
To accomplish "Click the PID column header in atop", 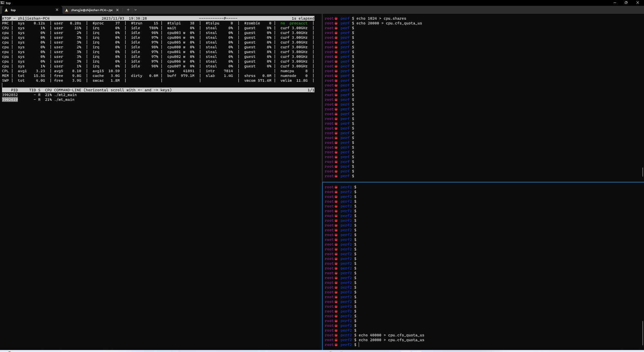I will click(x=14, y=90).
